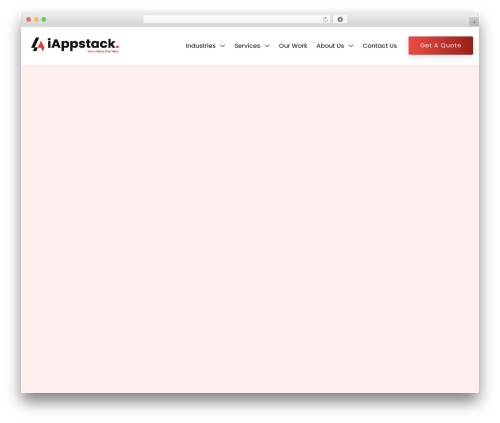Open the Services menu
The width and height of the screenshot is (500, 423).
247,46
